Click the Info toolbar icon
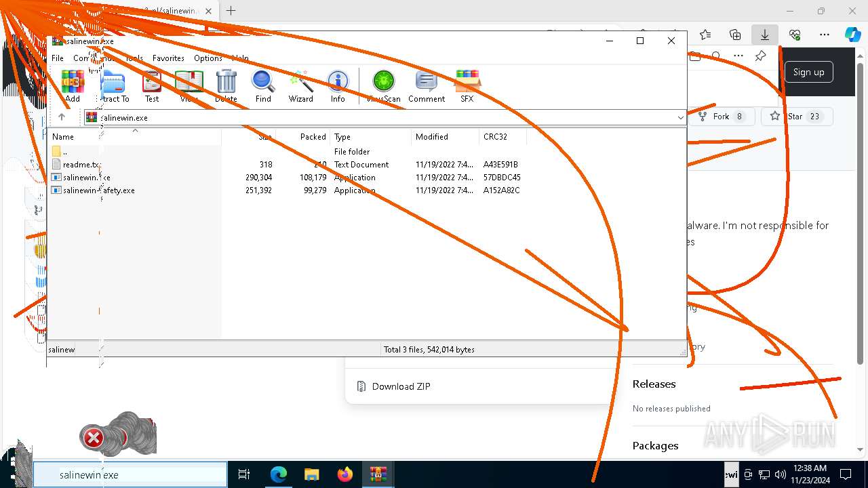Viewport: 868px width, 488px height. click(338, 86)
